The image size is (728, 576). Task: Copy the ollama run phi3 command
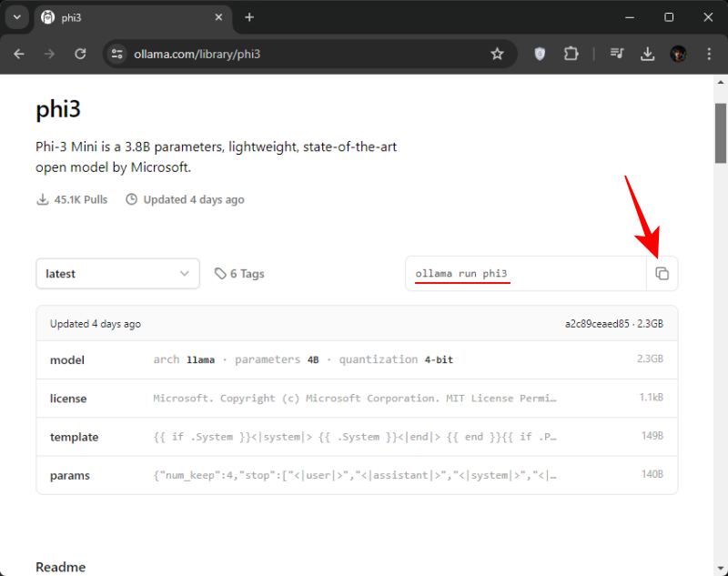(662, 273)
